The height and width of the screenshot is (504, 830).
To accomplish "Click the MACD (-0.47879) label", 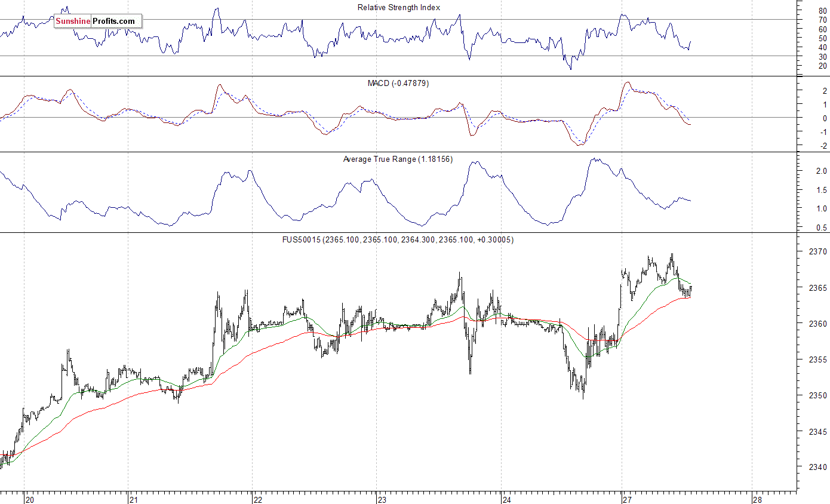I will click(398, 83).
